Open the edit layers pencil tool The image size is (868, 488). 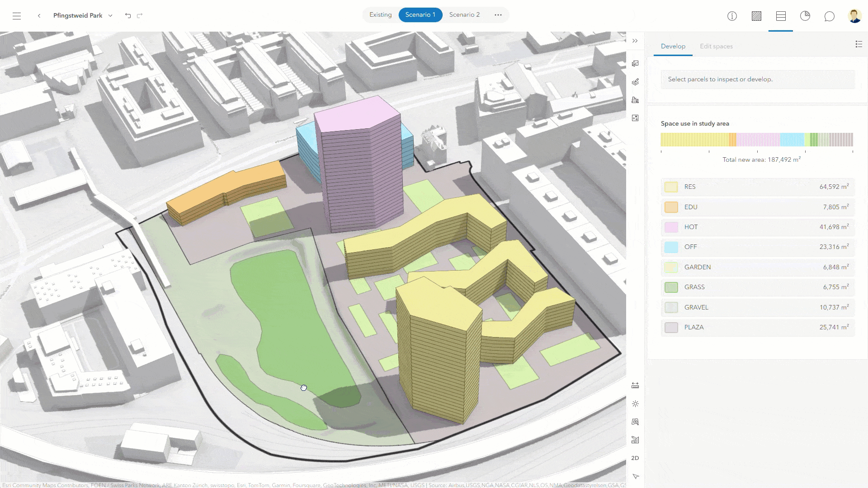coord(635,82)
